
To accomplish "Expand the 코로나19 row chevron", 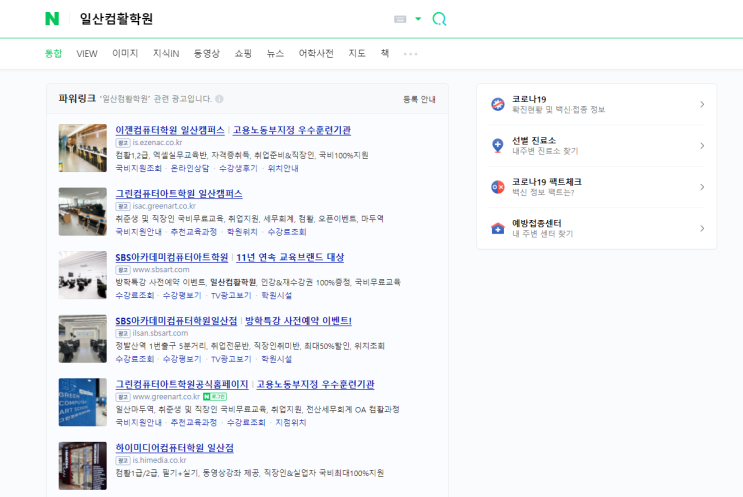I will [702, 104].
